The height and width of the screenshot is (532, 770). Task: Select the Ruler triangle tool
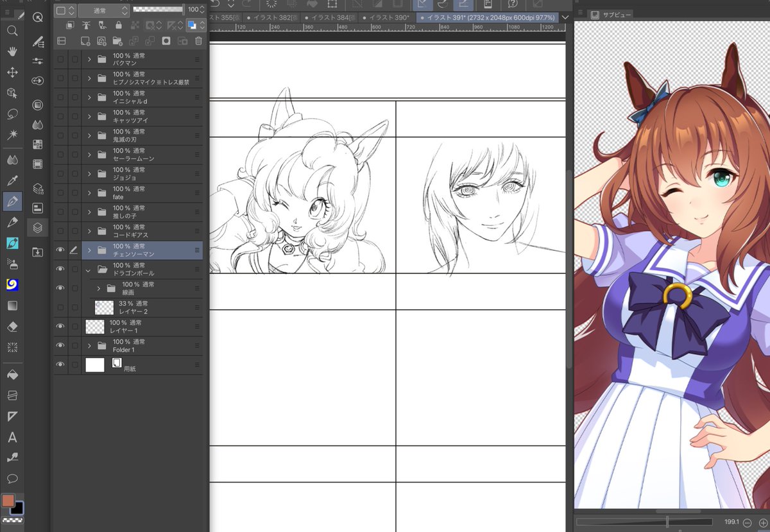(12, 416)
